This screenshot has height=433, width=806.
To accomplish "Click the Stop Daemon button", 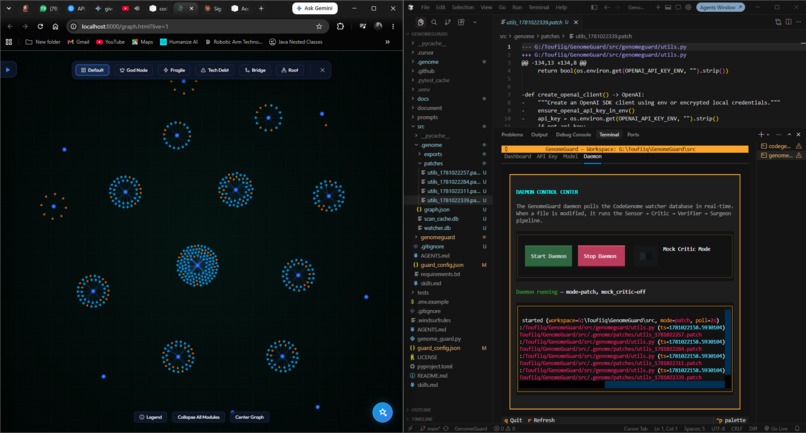I will (601, 256).
